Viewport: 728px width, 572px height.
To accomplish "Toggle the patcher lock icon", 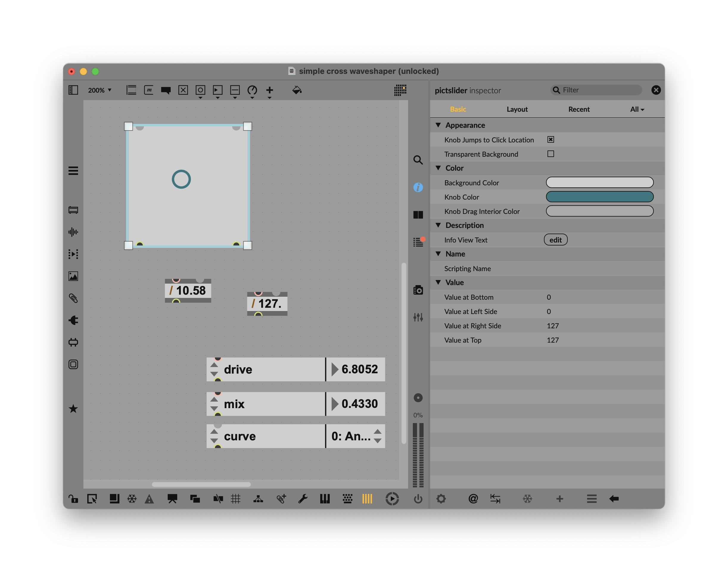I will pyautogui.click(x=73, y=499).
